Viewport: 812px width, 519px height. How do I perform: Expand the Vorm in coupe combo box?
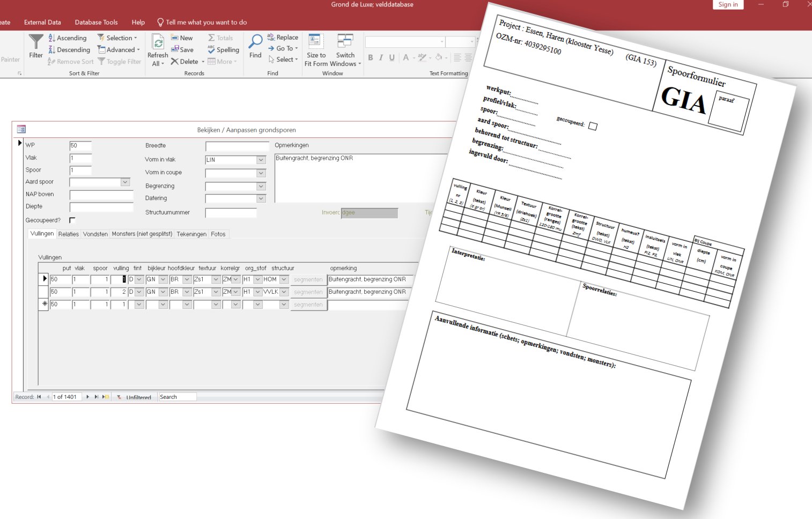(x=261, y=173)
